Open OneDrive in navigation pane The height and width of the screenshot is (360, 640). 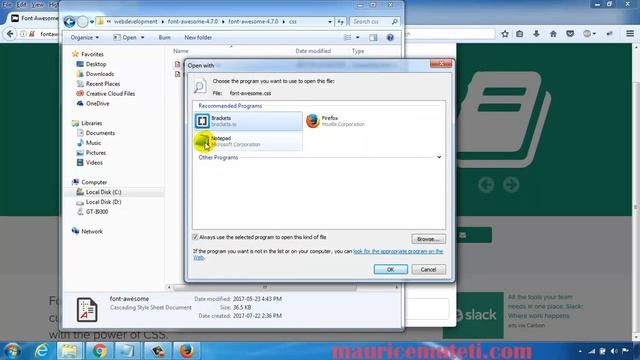(98, 103)
